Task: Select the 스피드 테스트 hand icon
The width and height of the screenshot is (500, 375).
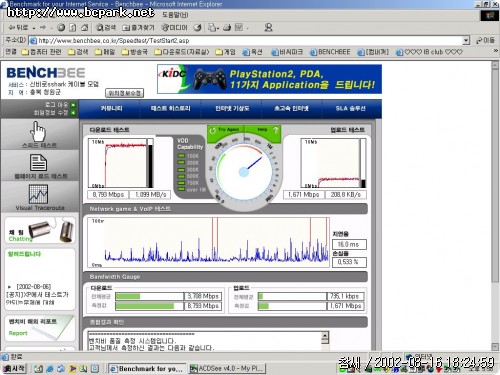Action: [x=38, y=132]
